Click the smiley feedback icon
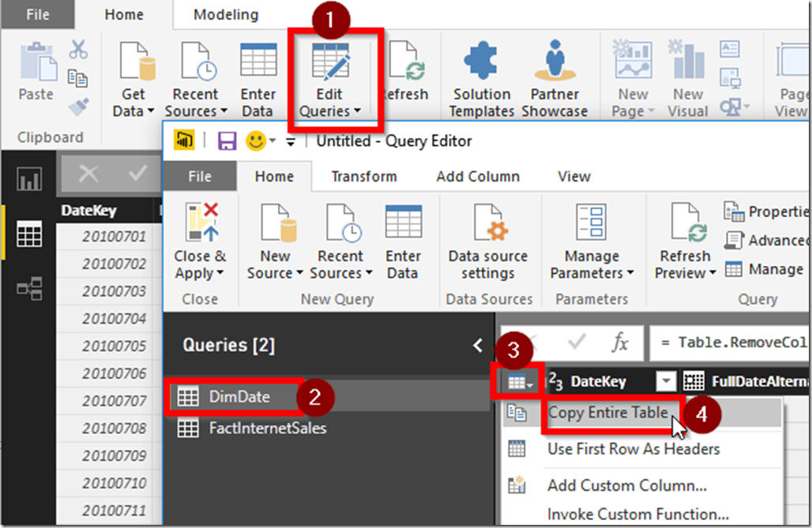 [x=256, y=140]
